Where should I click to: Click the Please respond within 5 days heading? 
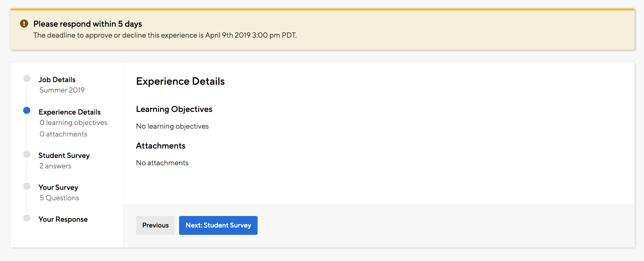[87, 24]
